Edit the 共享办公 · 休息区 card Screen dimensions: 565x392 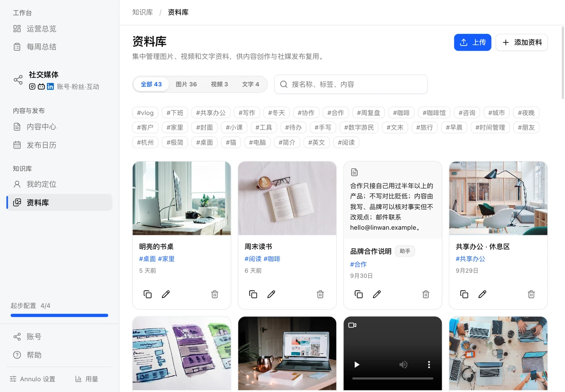(x=483, y=294)
